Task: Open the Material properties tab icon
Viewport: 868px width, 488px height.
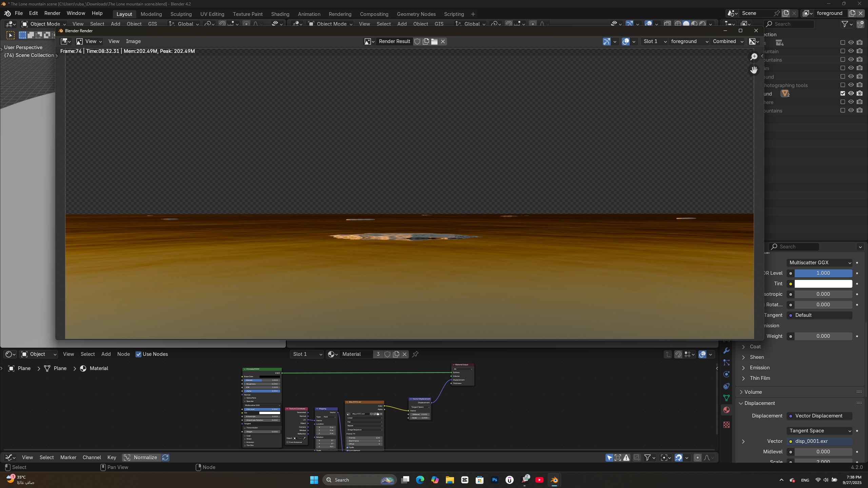Action: click(726, 410)
